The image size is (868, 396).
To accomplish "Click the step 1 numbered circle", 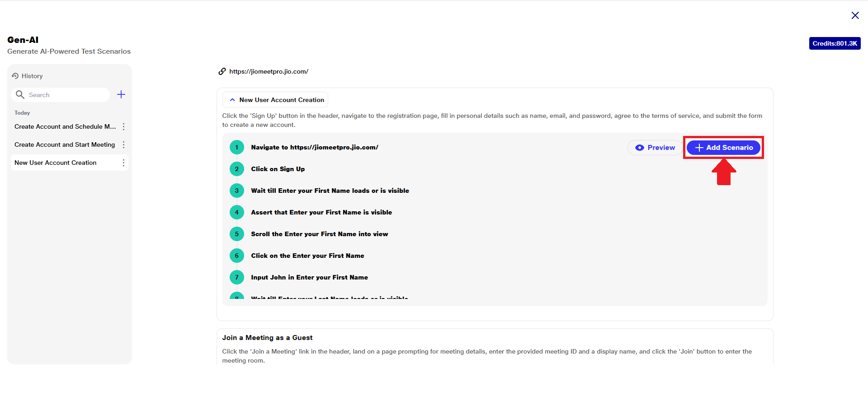I will click(236, 147).
